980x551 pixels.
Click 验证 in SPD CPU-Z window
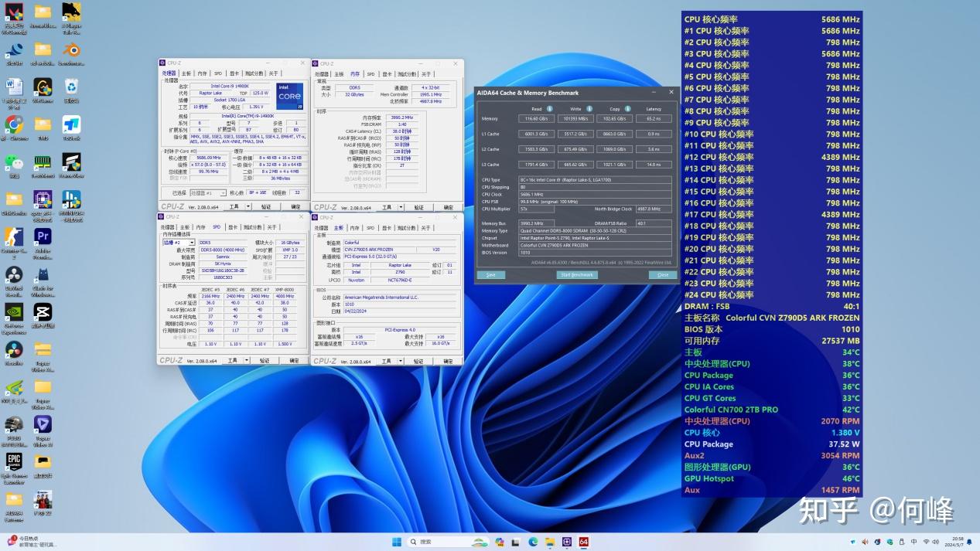(265, 360)
